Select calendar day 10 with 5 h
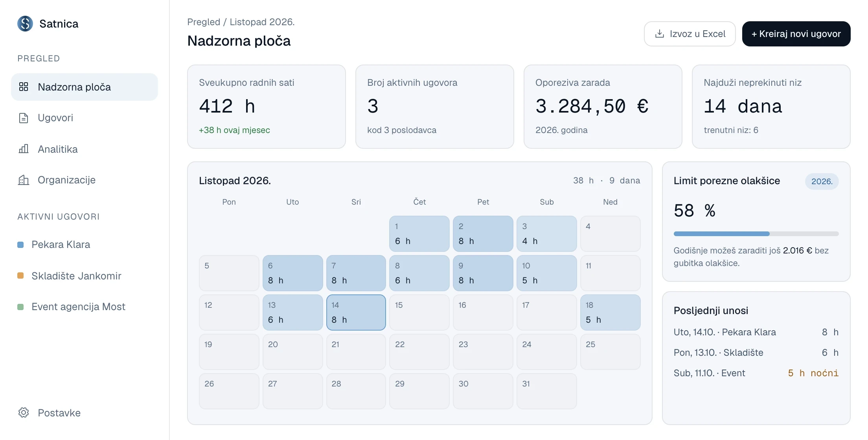 point(547,273)
